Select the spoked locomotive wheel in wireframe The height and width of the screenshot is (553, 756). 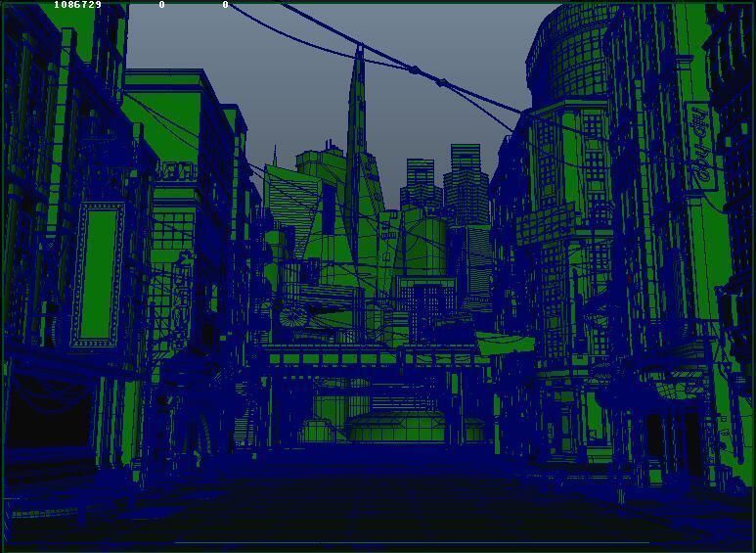pos(293,316)
